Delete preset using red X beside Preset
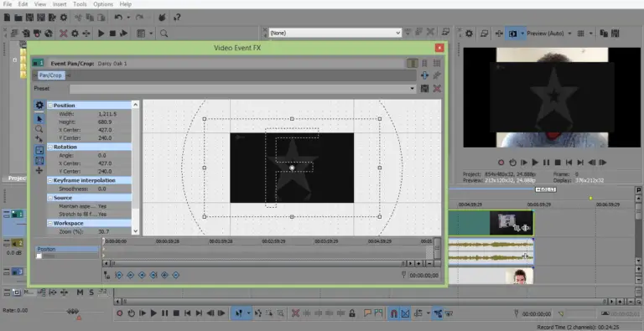Image resolution: width=644 pixels, height=331 pixels. tap(437, 88)
